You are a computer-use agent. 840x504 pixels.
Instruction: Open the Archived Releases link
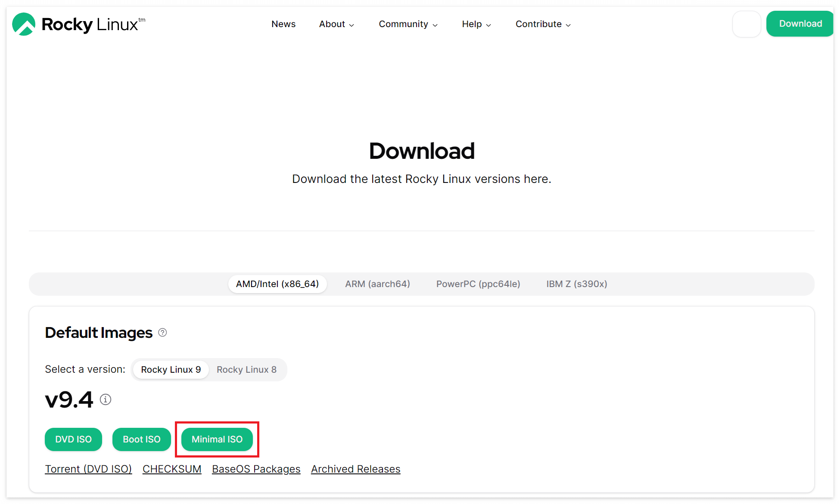pos(355,469)
